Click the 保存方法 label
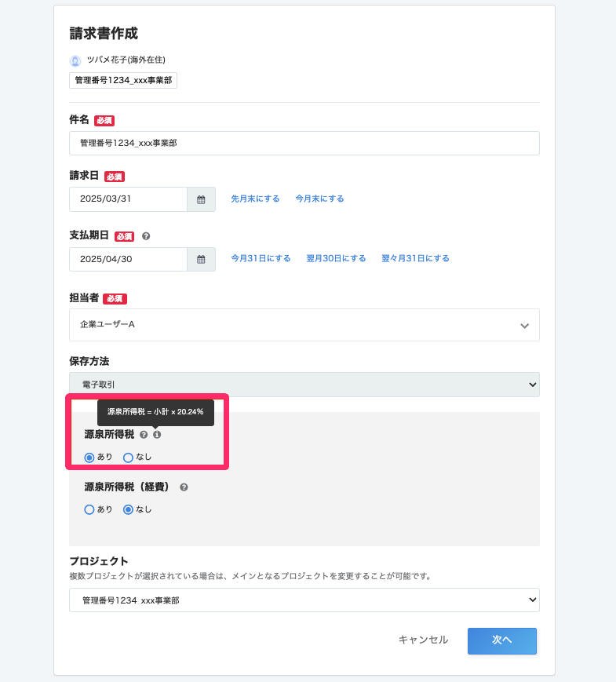 [89, 362]
